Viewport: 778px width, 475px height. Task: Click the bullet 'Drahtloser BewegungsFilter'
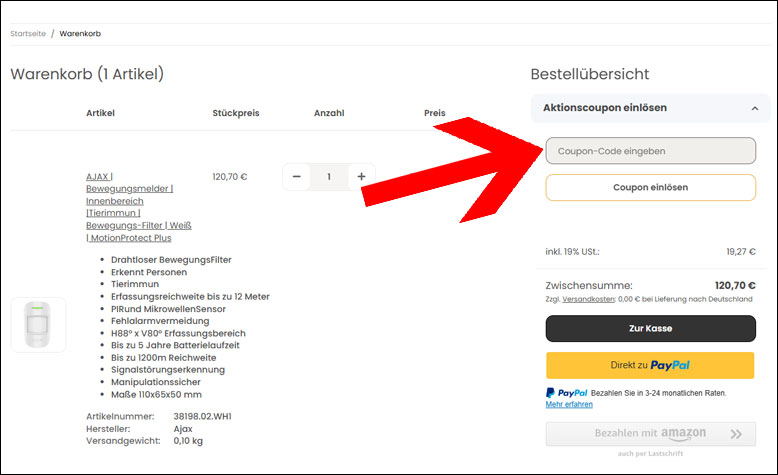point(171,260)
